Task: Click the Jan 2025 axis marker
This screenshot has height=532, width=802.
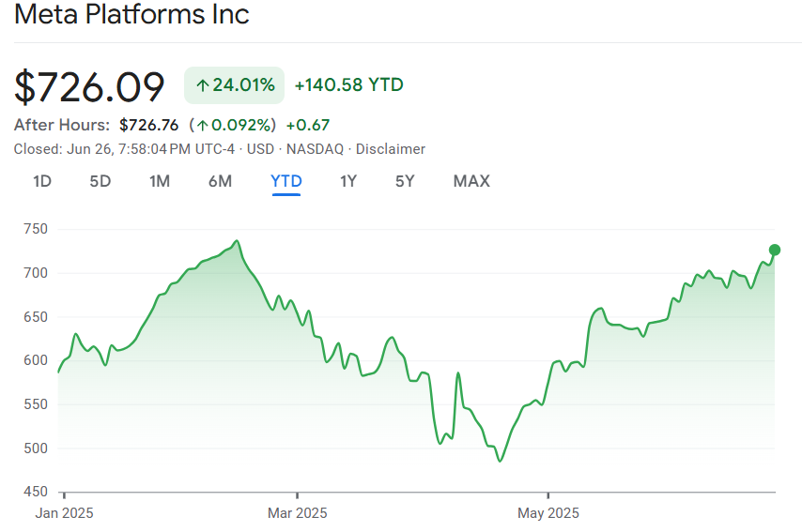Action: (x=65, y=513)
